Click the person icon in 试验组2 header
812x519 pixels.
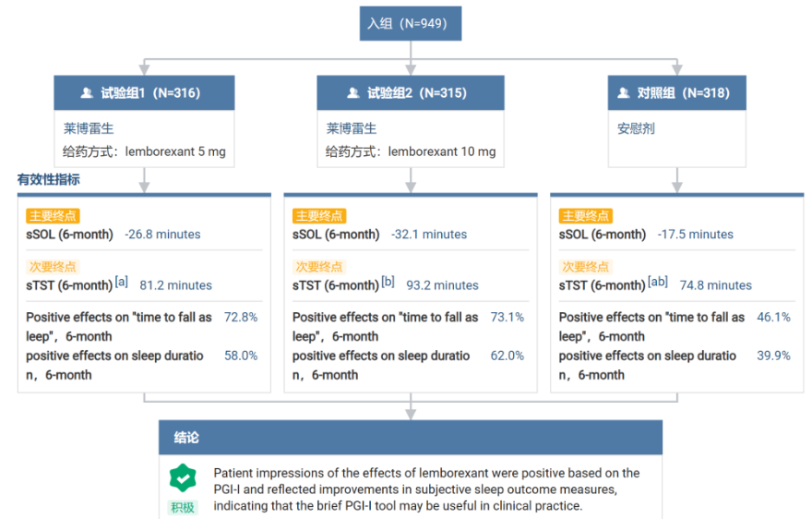coord(352,93)
